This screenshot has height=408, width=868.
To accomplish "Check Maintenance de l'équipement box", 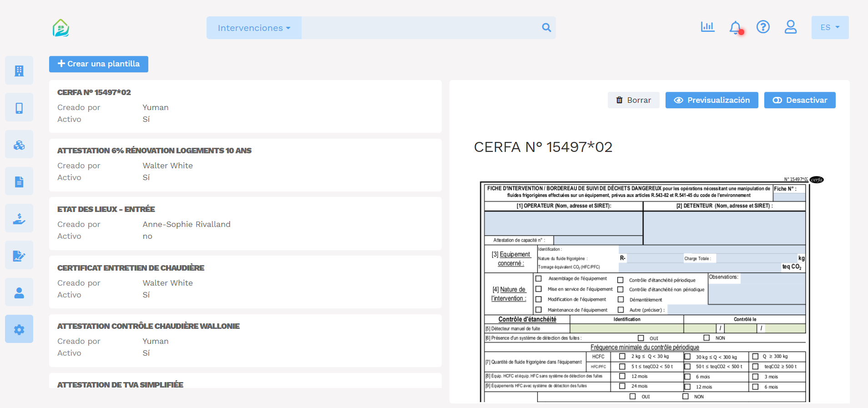I will point(539,310).
